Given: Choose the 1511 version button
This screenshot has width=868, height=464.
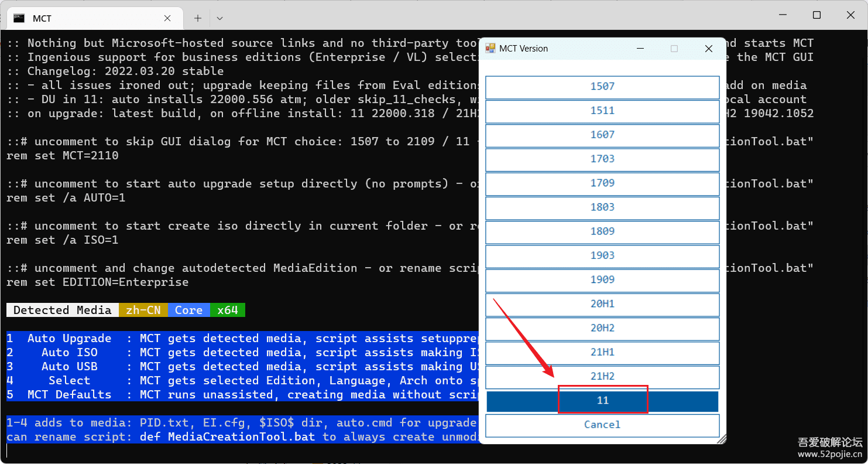Looking at the screenshot, I should [x=602, y=111].
